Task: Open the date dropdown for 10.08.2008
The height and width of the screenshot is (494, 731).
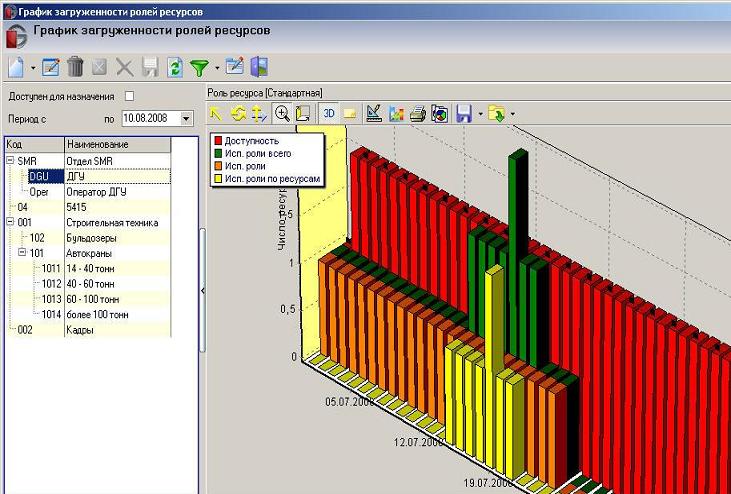Action: (186, 118)
